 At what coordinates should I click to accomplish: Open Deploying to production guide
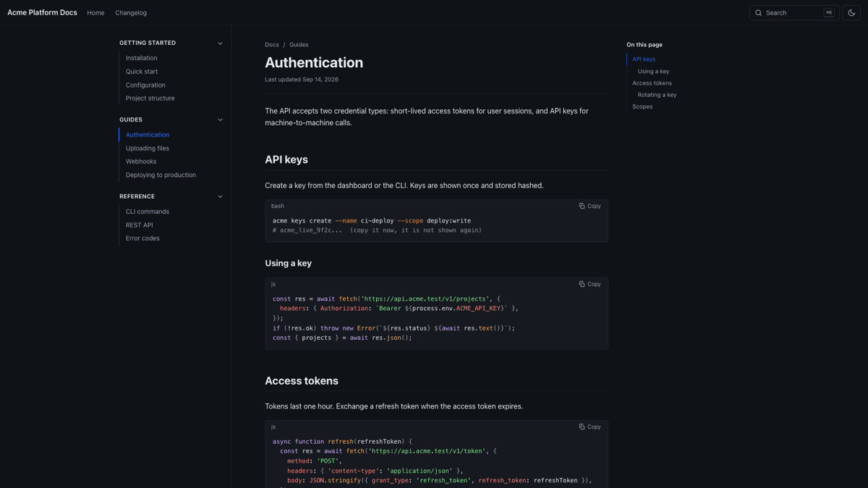(161, 175)
